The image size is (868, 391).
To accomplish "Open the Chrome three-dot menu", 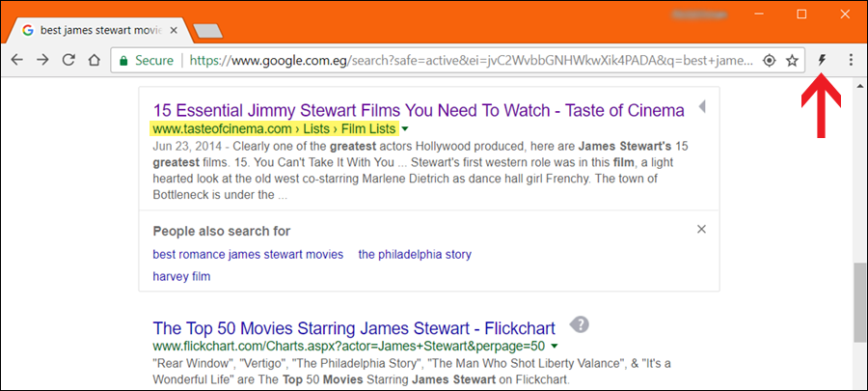I will pyautogui.click(x=852, y=61).
